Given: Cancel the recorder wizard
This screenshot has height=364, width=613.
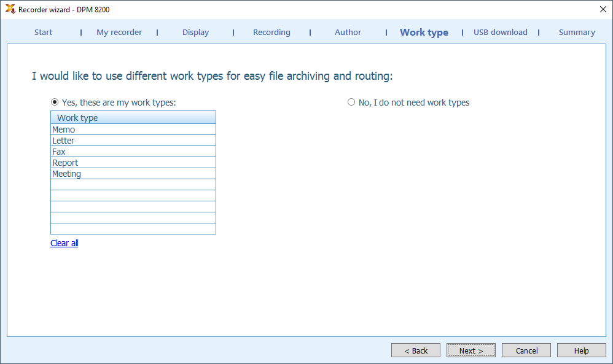Looking at the screenshot, I should coord(526,350).
